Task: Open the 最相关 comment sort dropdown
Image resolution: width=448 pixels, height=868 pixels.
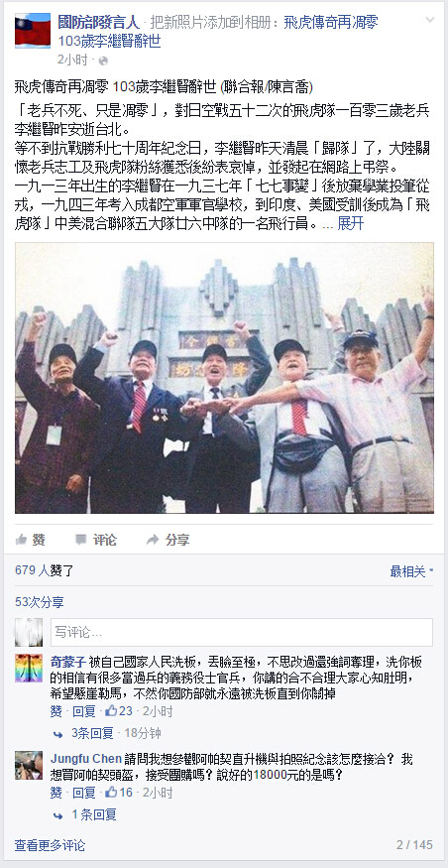Action: point(411,571)
